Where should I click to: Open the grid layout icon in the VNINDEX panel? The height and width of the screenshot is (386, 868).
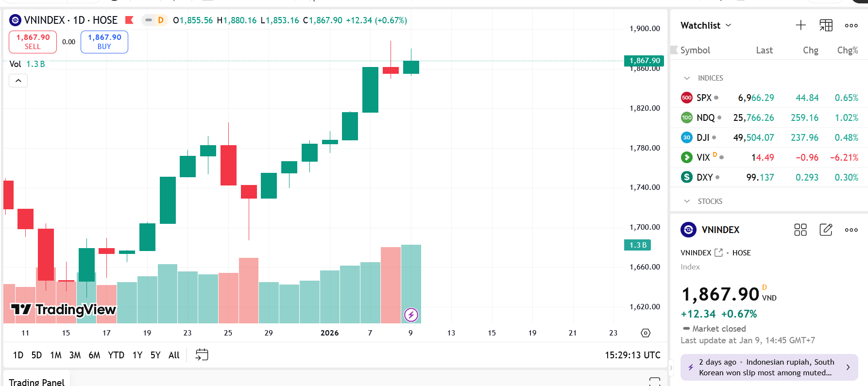pyautogui.click(x=800, y=230)
